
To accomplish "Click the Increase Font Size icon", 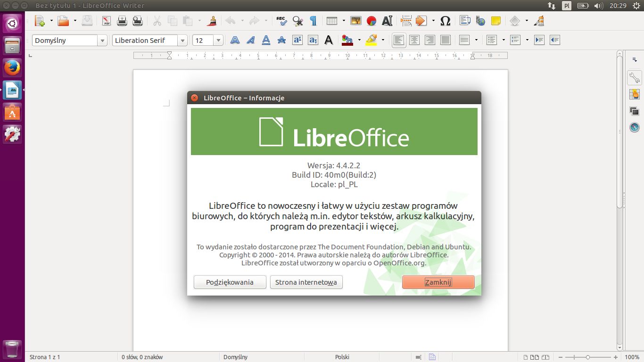I will click(x=297, y=40).
